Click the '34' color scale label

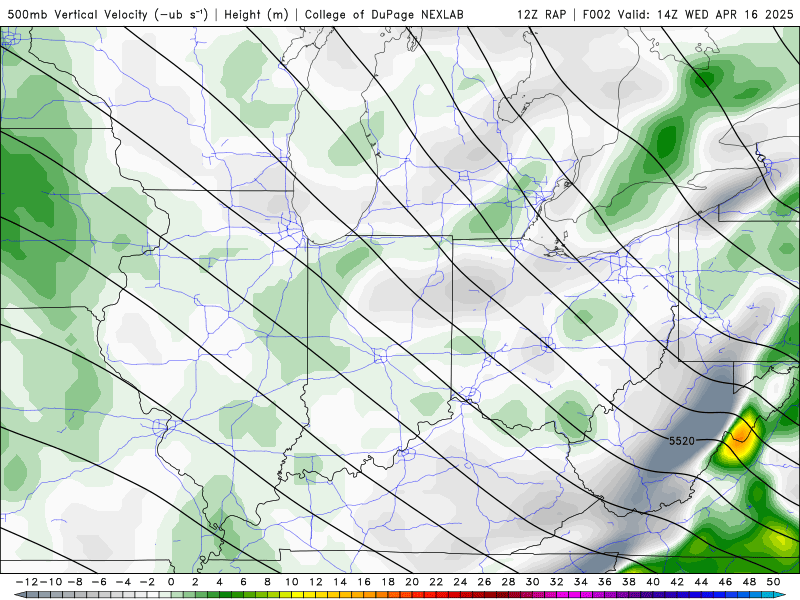tap(581, 582)
